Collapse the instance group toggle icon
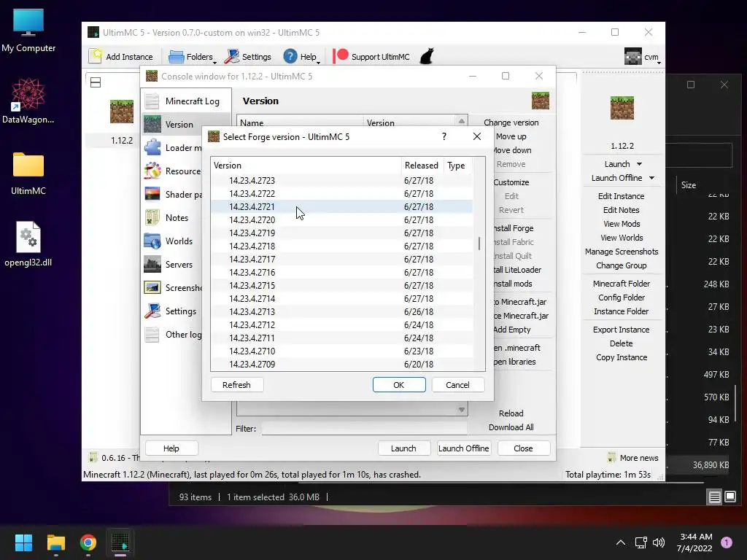 pos(96,82)
